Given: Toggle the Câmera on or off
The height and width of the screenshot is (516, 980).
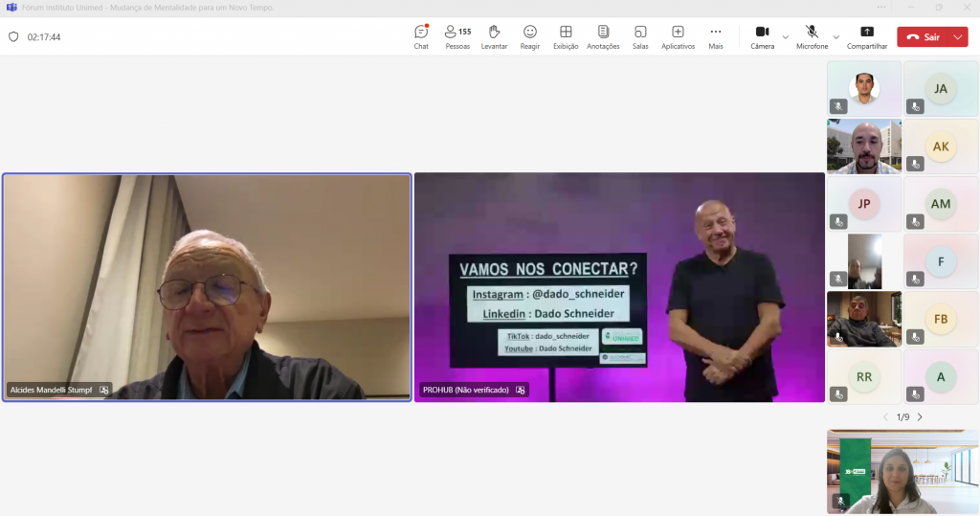Looking at the screenshot, I should pyautogui.click(x=762, y=37).
